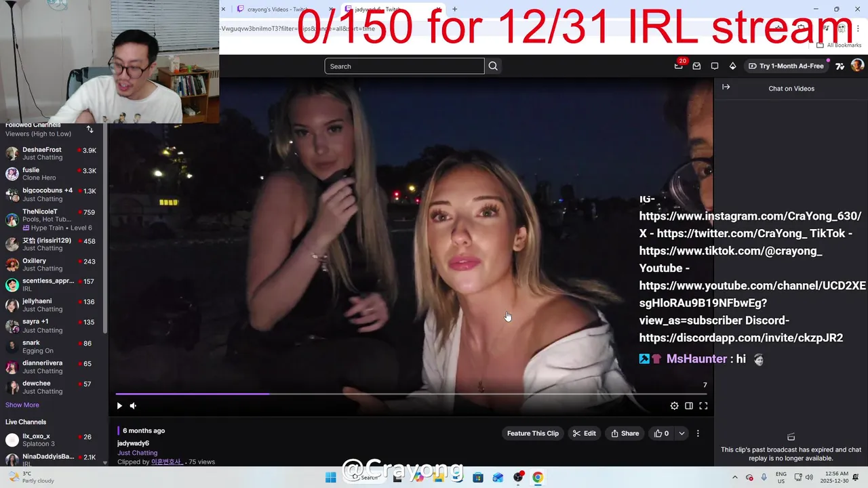Toggle theatre mode in video player

[689, 406]
